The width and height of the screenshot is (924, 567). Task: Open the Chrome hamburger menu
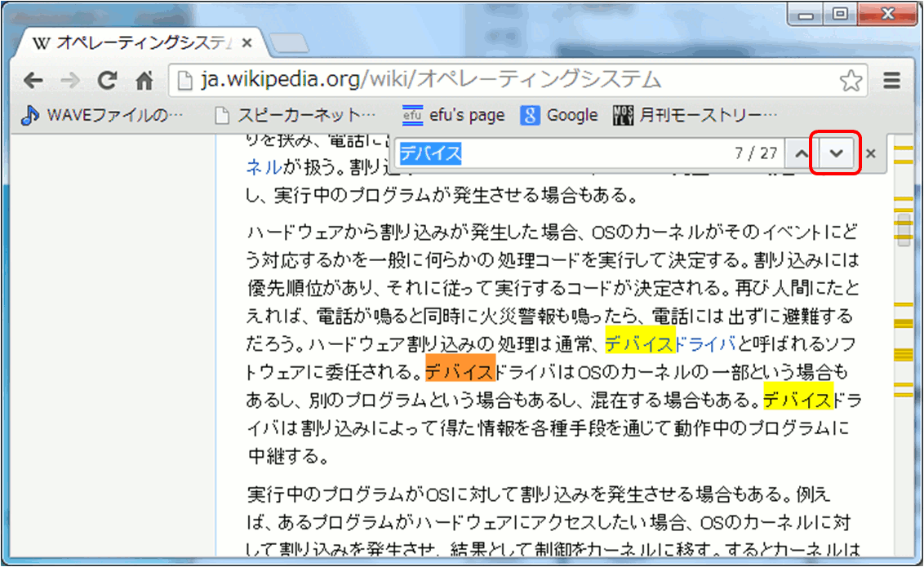coord(892,80)
